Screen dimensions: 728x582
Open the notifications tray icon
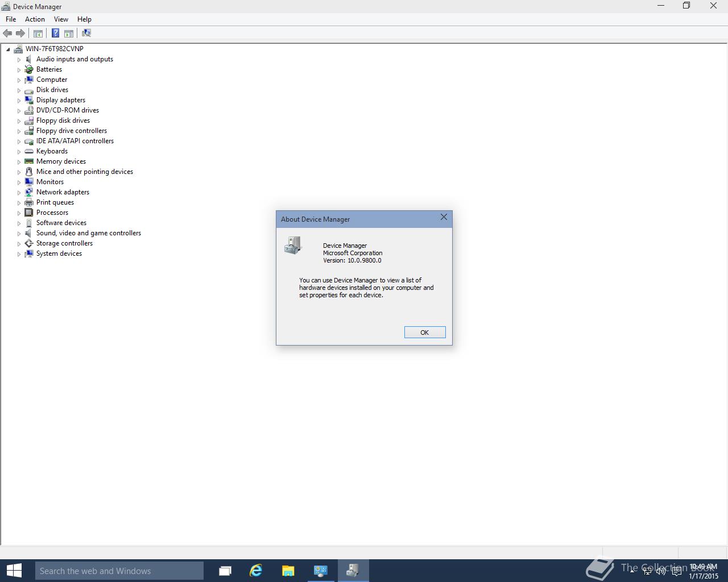pyautogui.click(x=676, y=571)
